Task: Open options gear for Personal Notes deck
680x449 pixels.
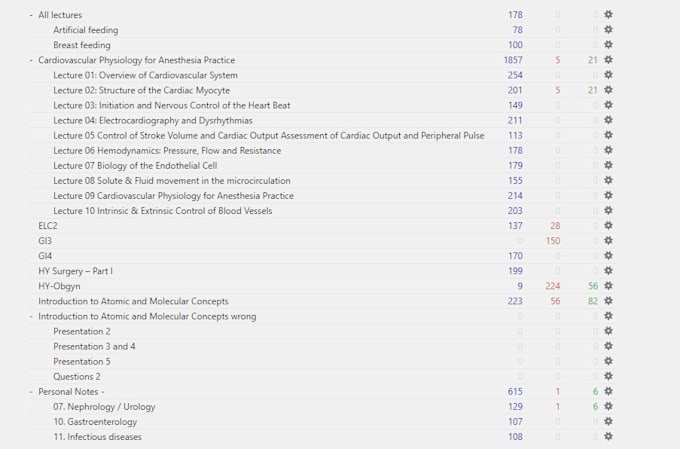Action: click(x=608, y=391)
